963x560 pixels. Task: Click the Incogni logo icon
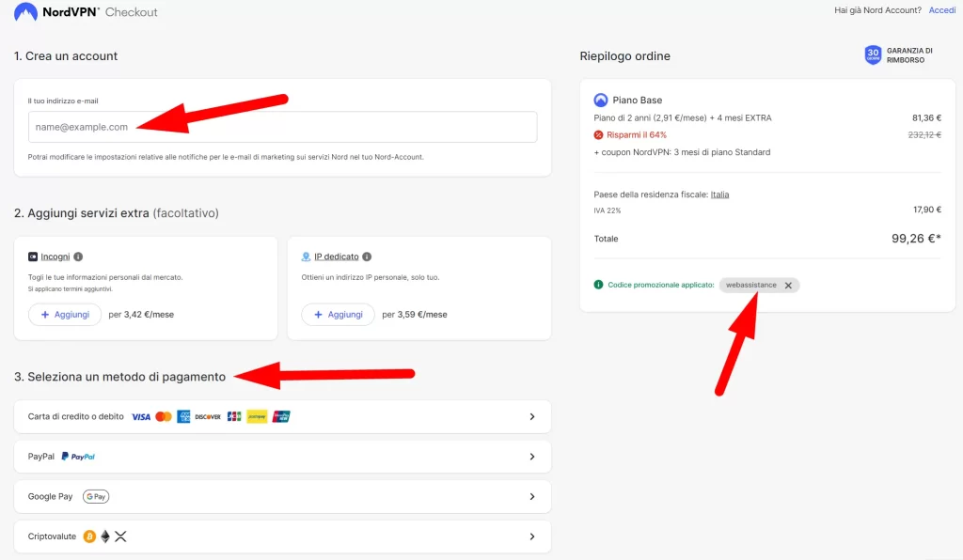tap(33, 257)
